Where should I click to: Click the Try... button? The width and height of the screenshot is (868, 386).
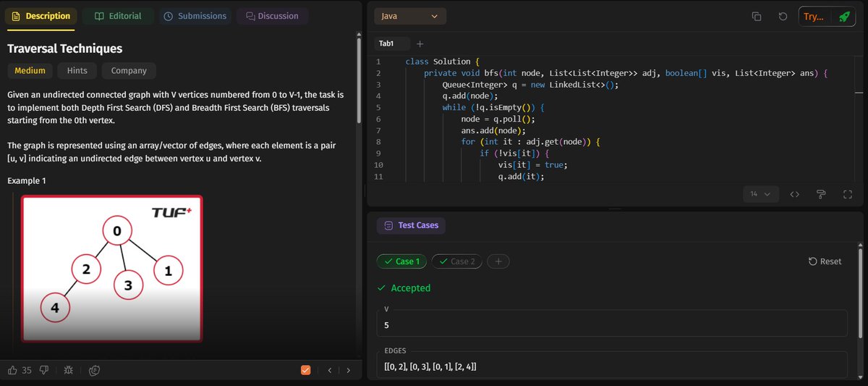815,16
